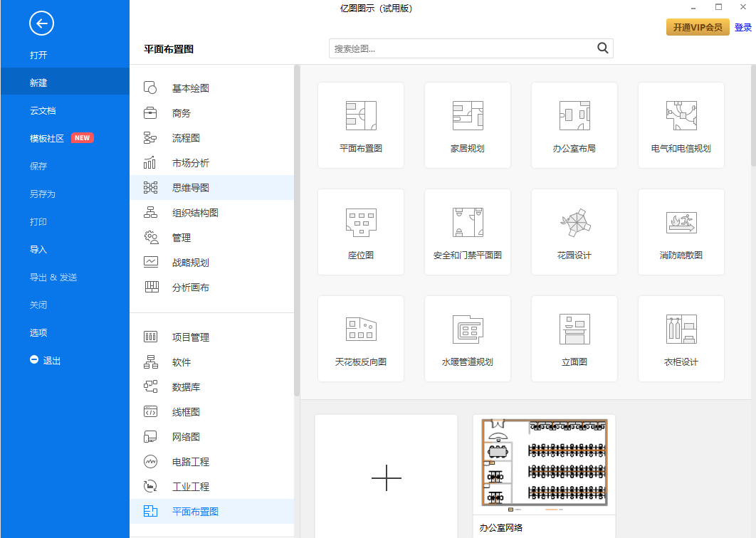
Task: Select the 办公室布局 template icon
Action: (x=574, y=116)
